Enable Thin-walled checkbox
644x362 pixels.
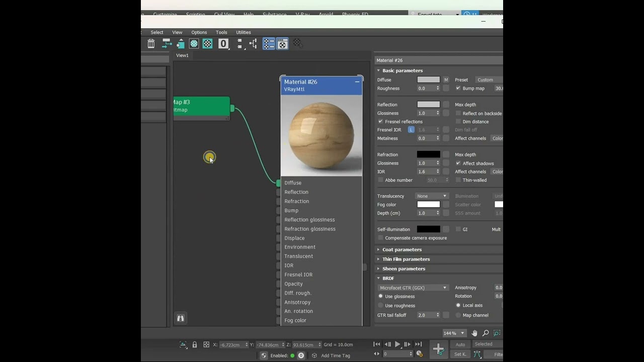(x=458, y=180)
